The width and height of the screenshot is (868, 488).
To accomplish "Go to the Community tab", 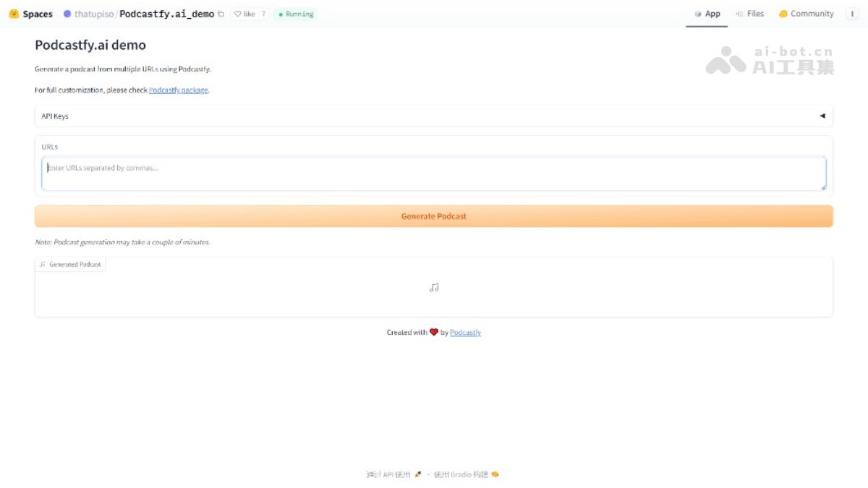I will 806,14.
